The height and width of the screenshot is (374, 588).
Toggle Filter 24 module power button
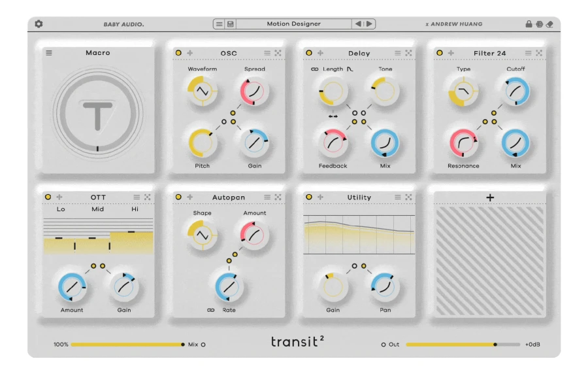[x=440, y=53]
